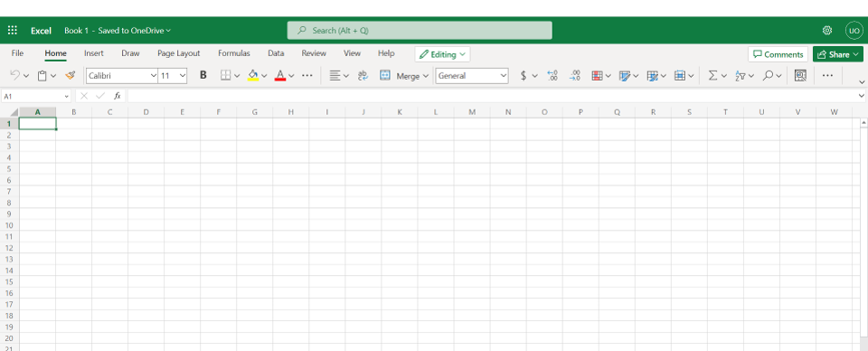Open ribbon overflow ellipsis near right edge
Viewport: 868px width, 351px height.
click(x=827, y=76)
